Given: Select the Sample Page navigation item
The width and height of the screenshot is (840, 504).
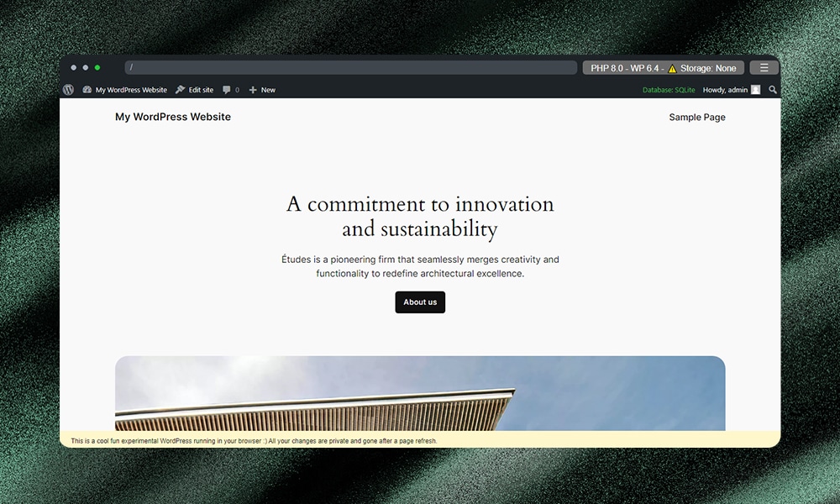Looking at the screenshot, I should [x=697, y=118].
